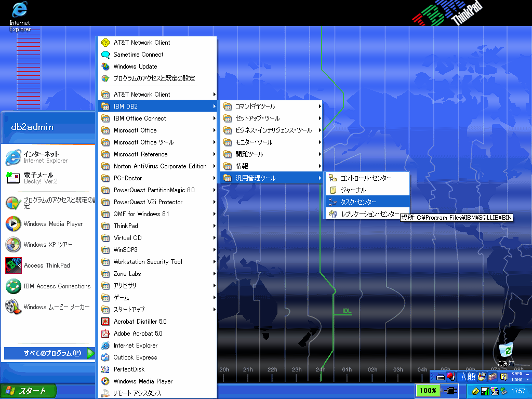Viewport: 532px width, 399px height.
Task: Open Virtual CD program folder
Action: 157,238
